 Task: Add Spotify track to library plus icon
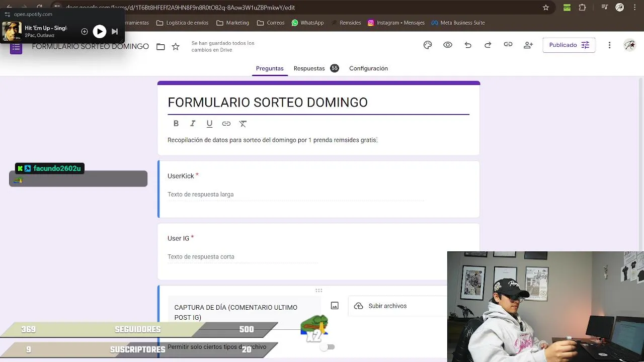[85, 32]
